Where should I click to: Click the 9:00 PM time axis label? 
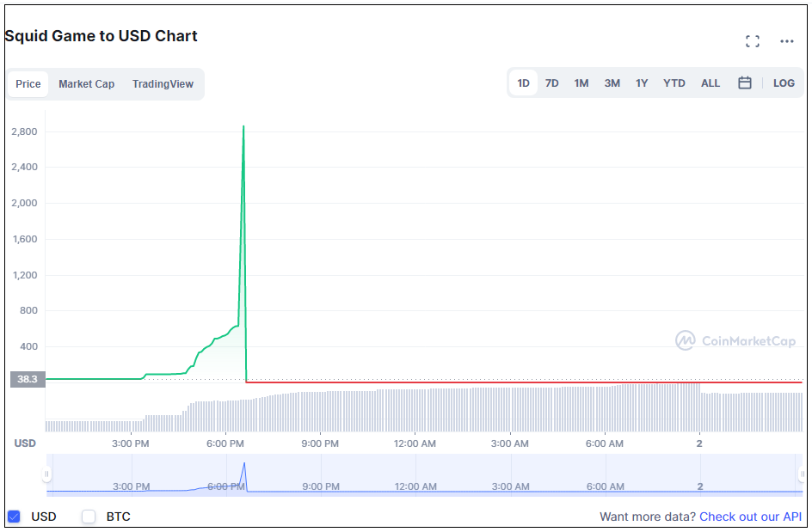(320, 443)
